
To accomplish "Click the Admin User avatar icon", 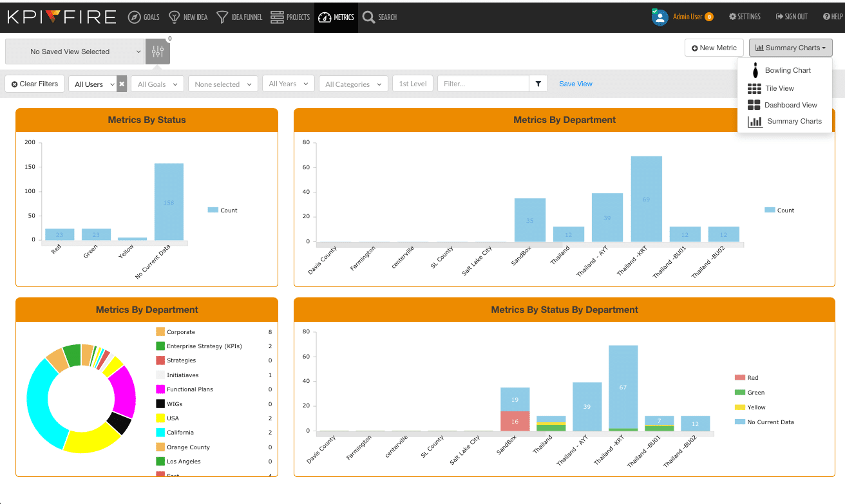I will pyautogui.click(x=660, y=17).
